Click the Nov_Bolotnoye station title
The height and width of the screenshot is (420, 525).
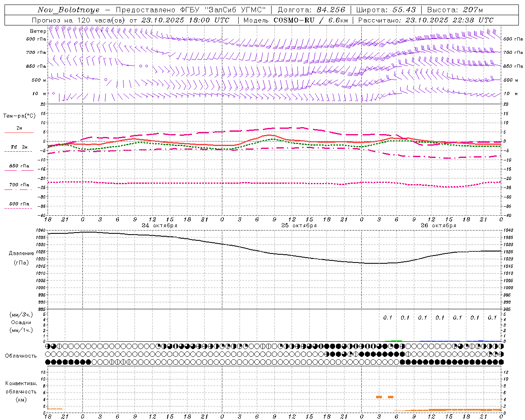coord(68,10)
